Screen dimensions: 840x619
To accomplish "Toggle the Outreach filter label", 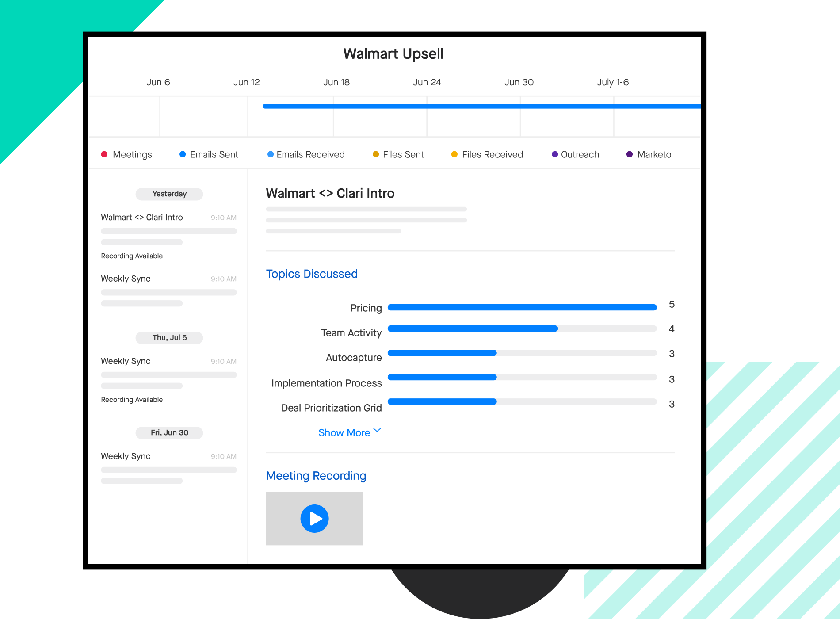I will click(x=580, y=154).
